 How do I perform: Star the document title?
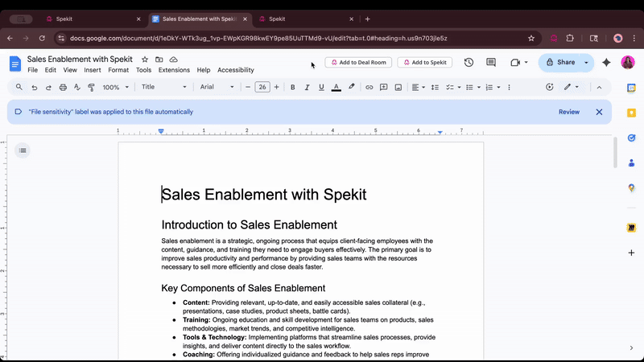click(x=145, y=60)
